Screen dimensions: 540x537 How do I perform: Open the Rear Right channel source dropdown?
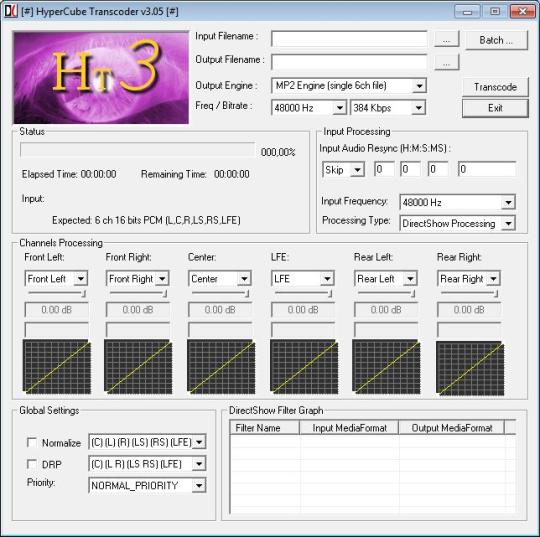(x=469, y=279)
